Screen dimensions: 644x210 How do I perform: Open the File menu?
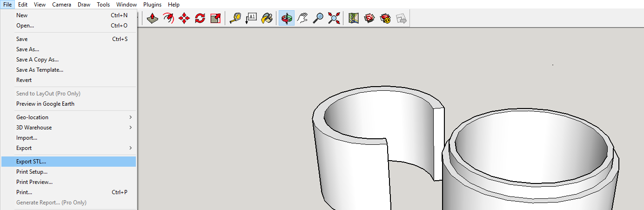click(x=7, y=4)
